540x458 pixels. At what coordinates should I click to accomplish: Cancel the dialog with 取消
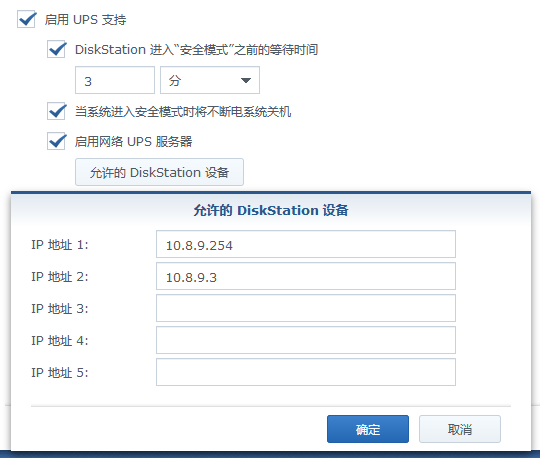coord(460,429)
